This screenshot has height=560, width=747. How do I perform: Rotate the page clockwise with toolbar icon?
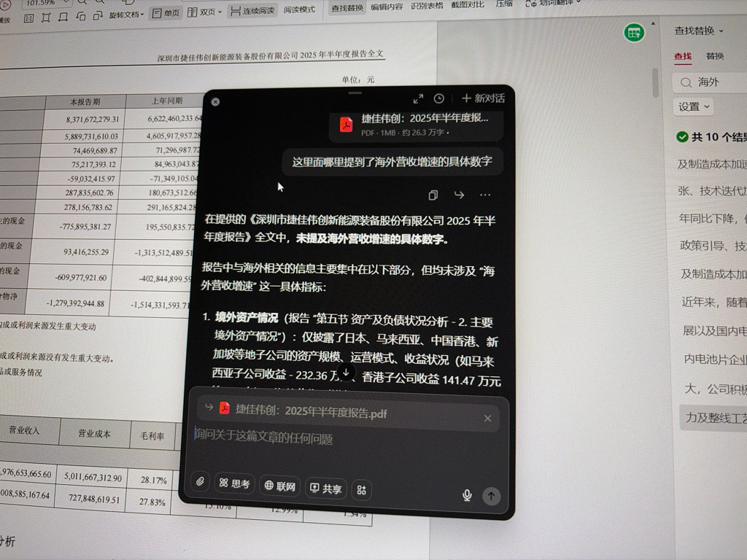coord(98,16)
